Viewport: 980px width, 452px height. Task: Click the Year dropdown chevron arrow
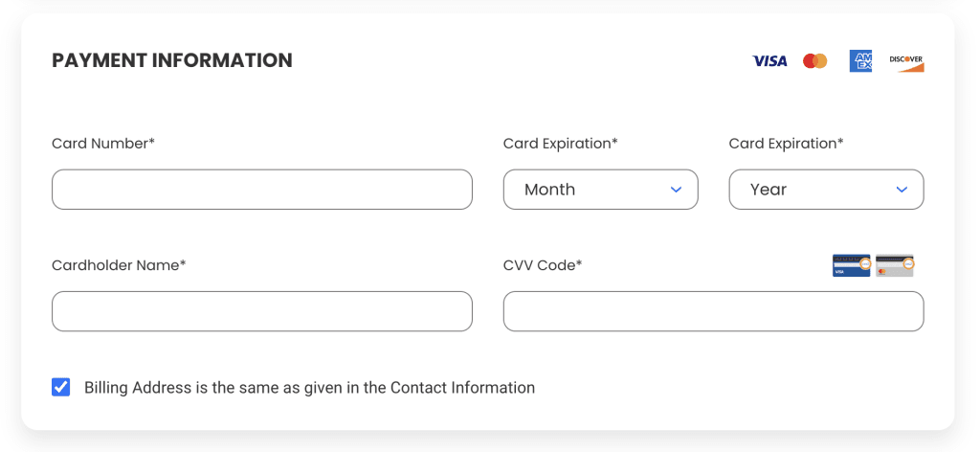(902, 190)
